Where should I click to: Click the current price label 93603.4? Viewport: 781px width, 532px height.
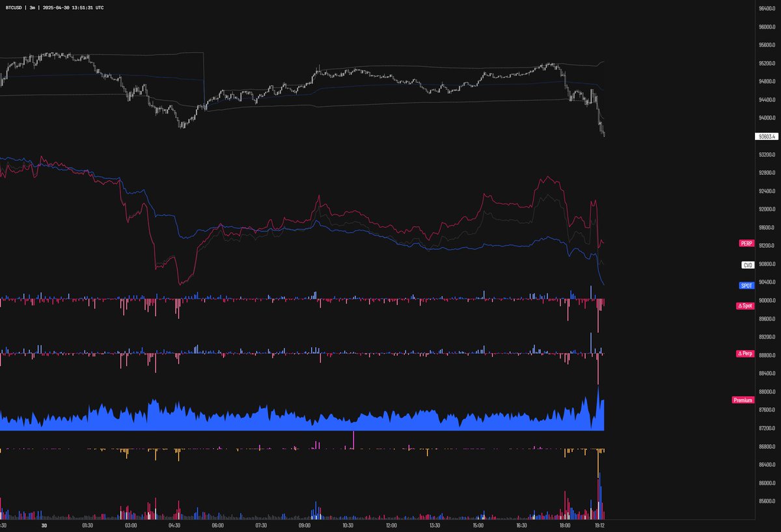click(x=765, y=136)
